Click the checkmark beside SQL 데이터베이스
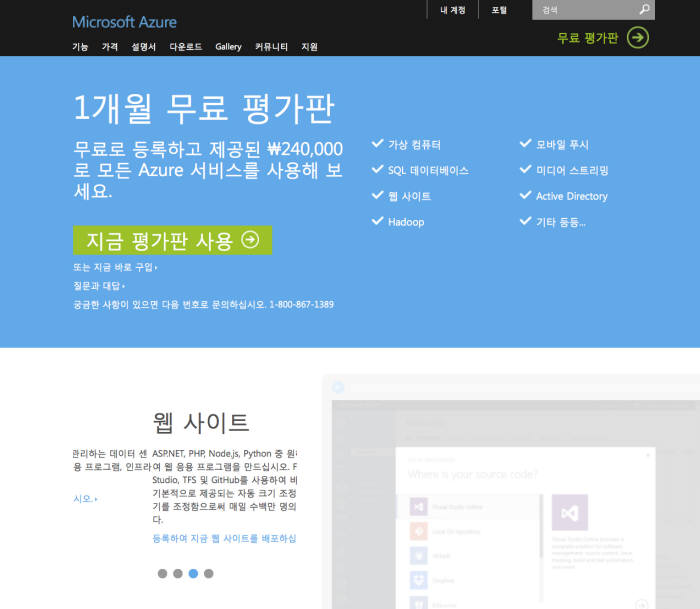Image resolution: width=700 pixels, height=609 pixels. pos(378,169)
